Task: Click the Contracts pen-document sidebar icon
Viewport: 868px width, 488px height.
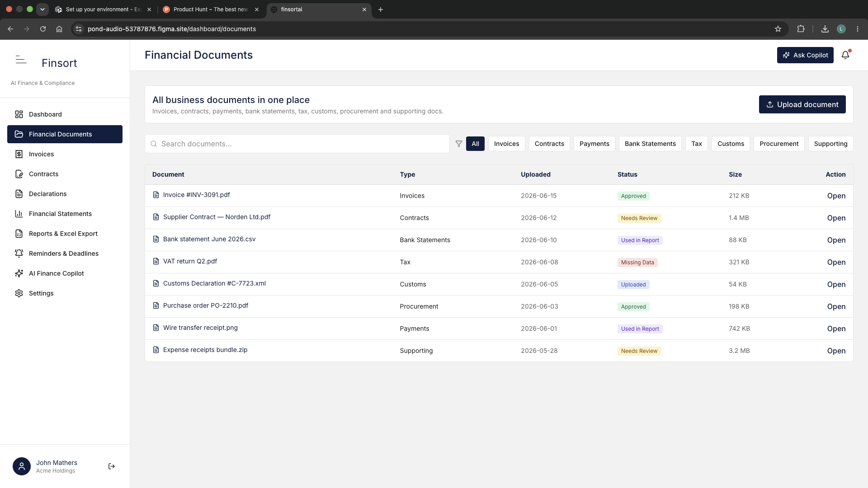Action: (19, 174)
